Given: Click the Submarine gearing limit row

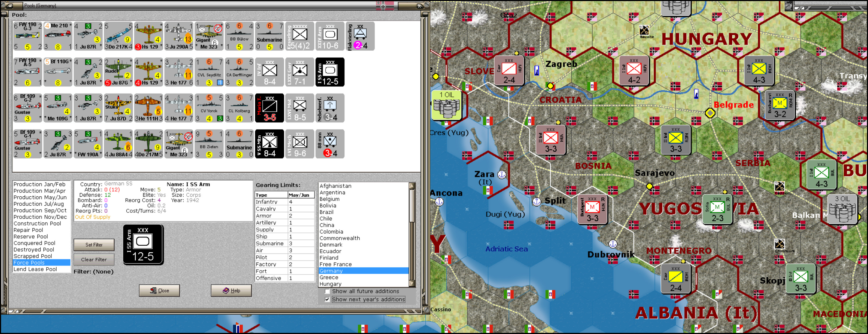Looking at the screenshot, I should [x=285, y=243].
